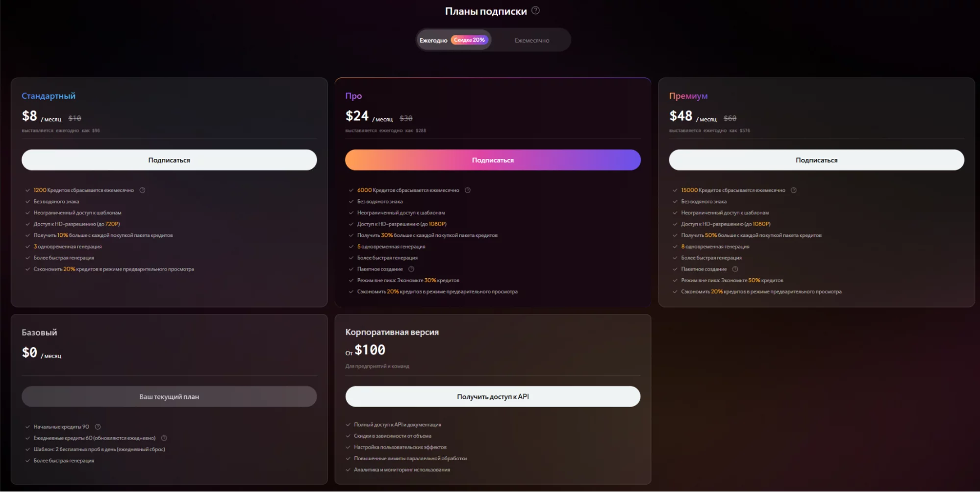Click info icon beside Ежедневные кредиты 60

click(164, 438)
